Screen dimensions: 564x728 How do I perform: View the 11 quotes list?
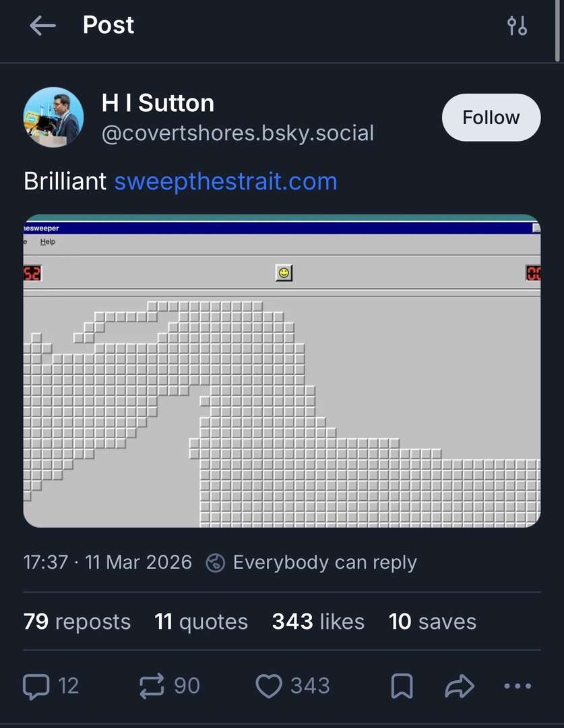click(201, 621)
